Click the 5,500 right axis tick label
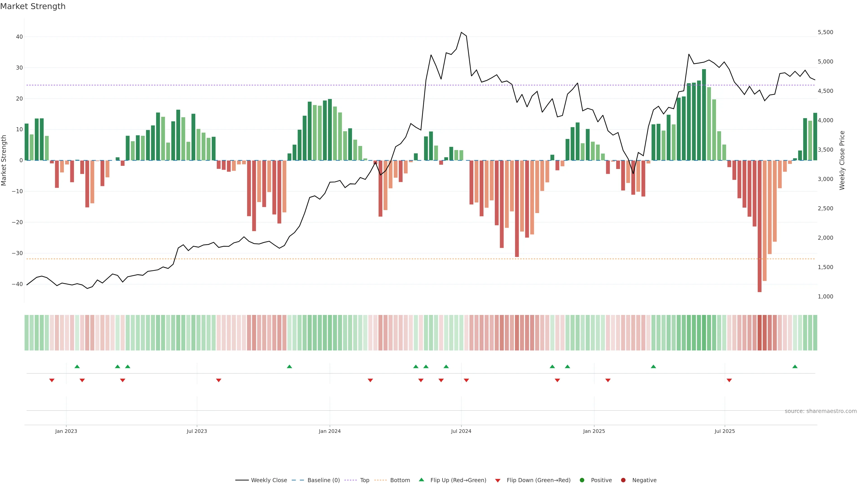The height and width of the screenshot is (488, 868). pyautogui.click(x=825, y=32)
